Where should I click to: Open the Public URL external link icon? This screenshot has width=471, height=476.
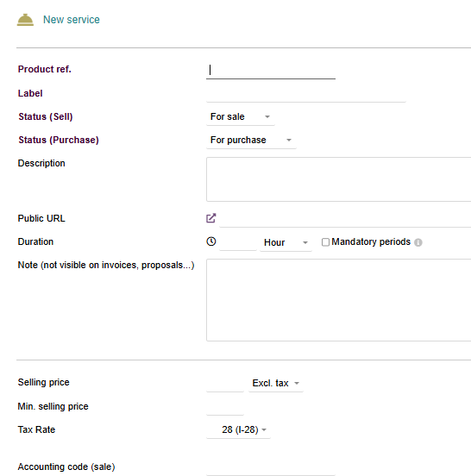pyautogui.click(x=211, y=218)
